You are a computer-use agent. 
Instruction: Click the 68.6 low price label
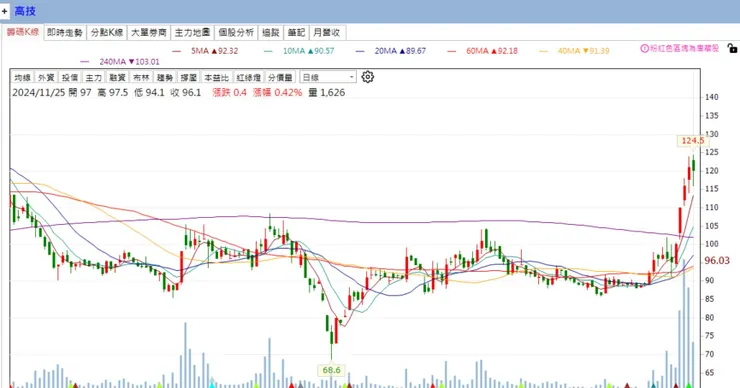(x=331, y=370)
